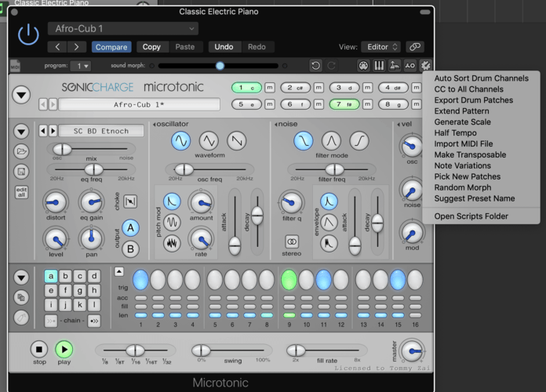Select pattern b
Viewport: 546px width, 392px height.
click(65, 276)
